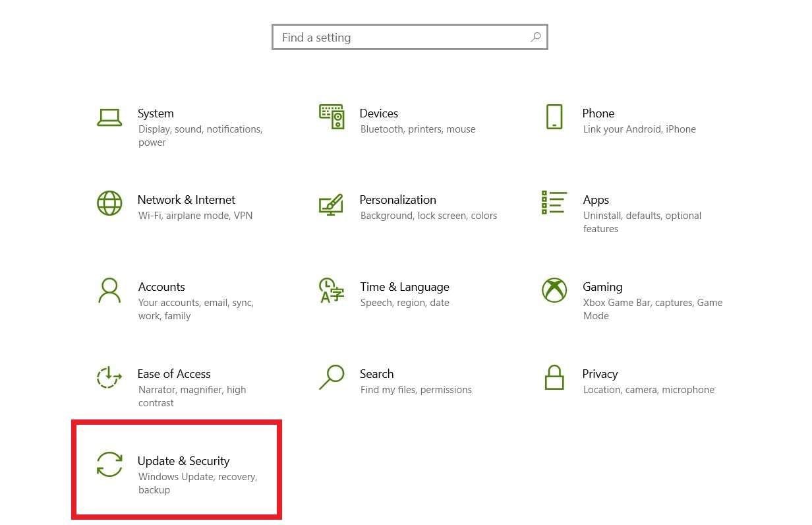This screenshot has width=812, height=525.
Task: Click 'Xbox Game Bar, captures' description
Action: click(652, 309)
